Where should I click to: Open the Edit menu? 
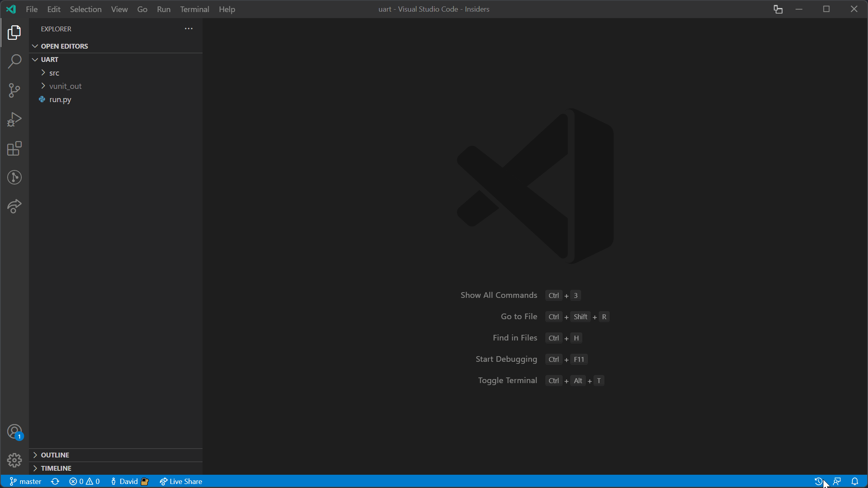click(54, 9)
